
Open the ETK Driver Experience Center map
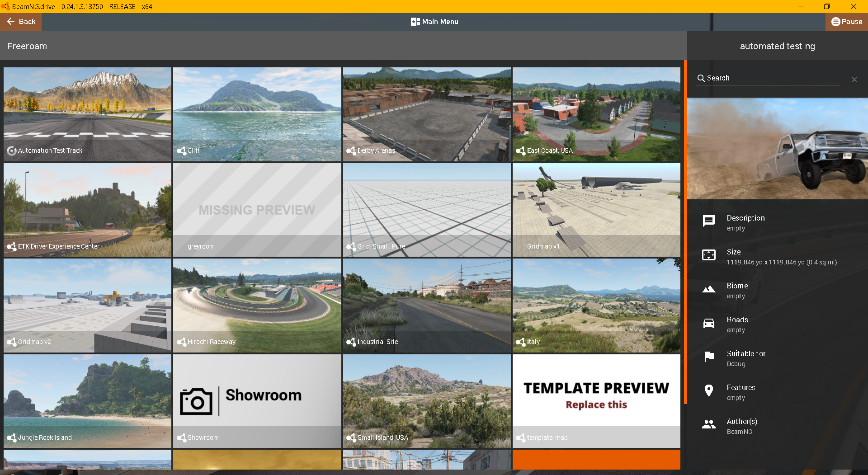coord(87,210)
